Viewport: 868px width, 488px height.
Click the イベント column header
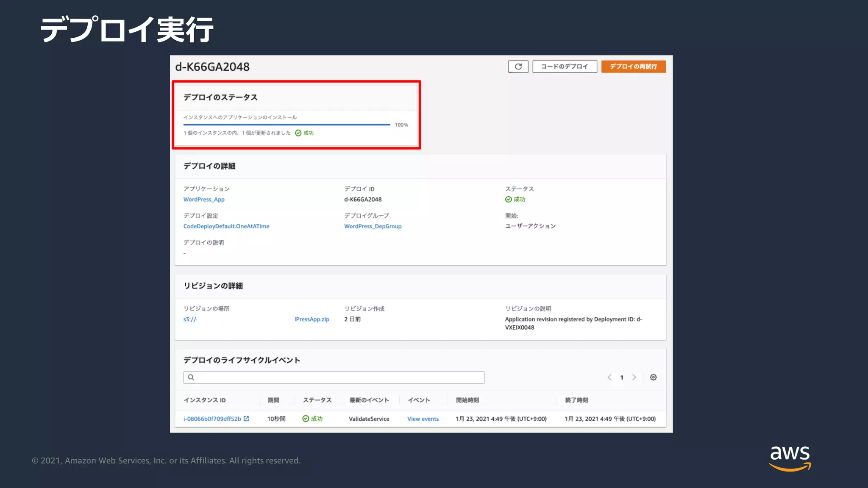[x=419, y=400]
